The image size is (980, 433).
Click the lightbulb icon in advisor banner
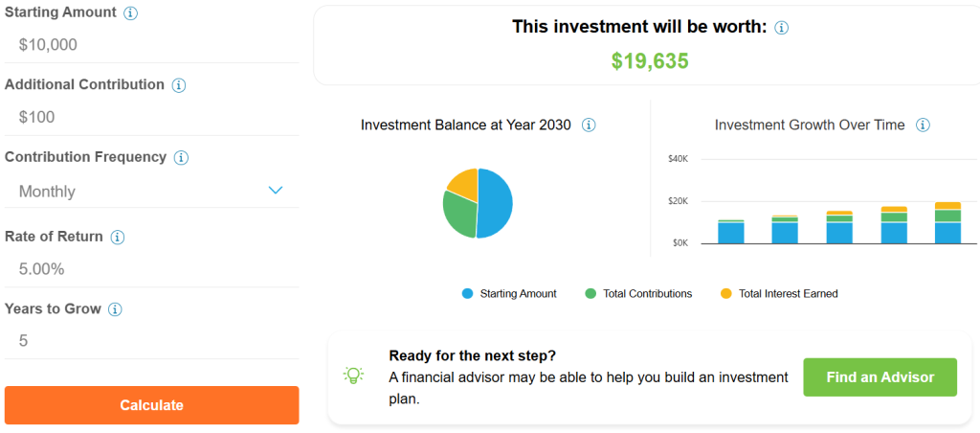(x=354, y=375)
